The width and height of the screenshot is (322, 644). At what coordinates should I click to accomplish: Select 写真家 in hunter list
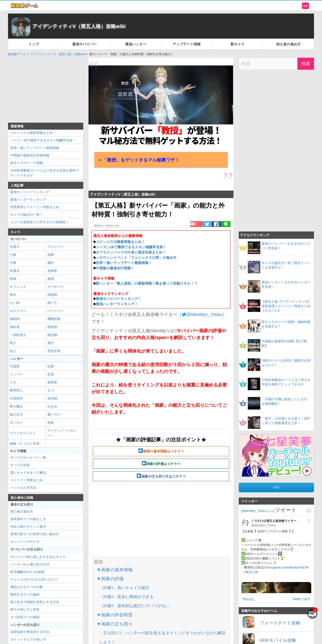tap(15, 366)
